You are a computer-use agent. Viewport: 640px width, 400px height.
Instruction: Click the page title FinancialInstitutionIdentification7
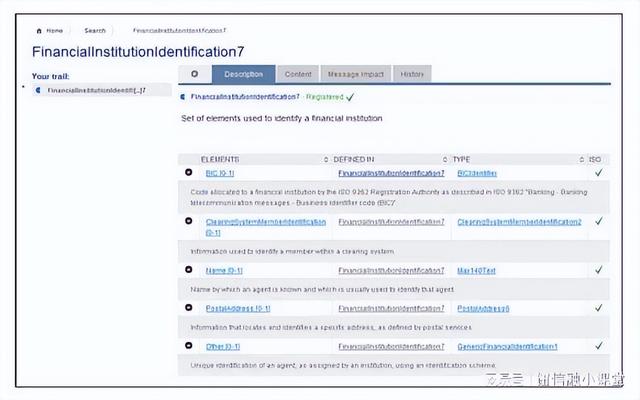coord(138,52)
